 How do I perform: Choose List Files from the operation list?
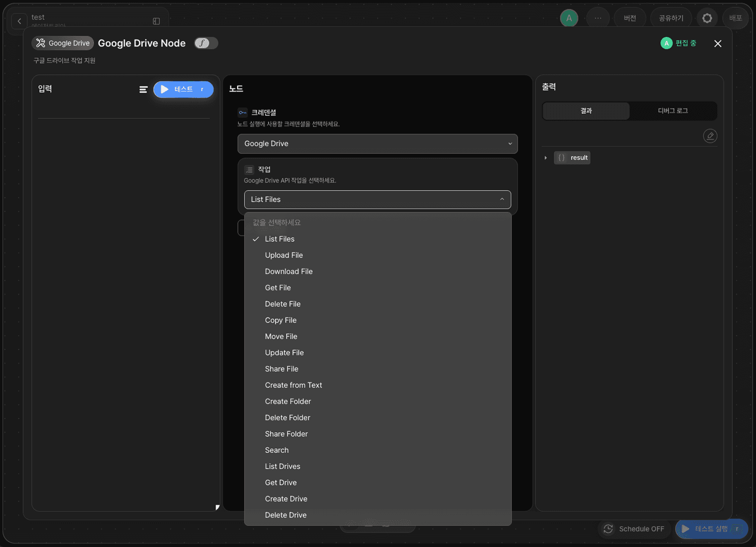[x=378, y=239]
